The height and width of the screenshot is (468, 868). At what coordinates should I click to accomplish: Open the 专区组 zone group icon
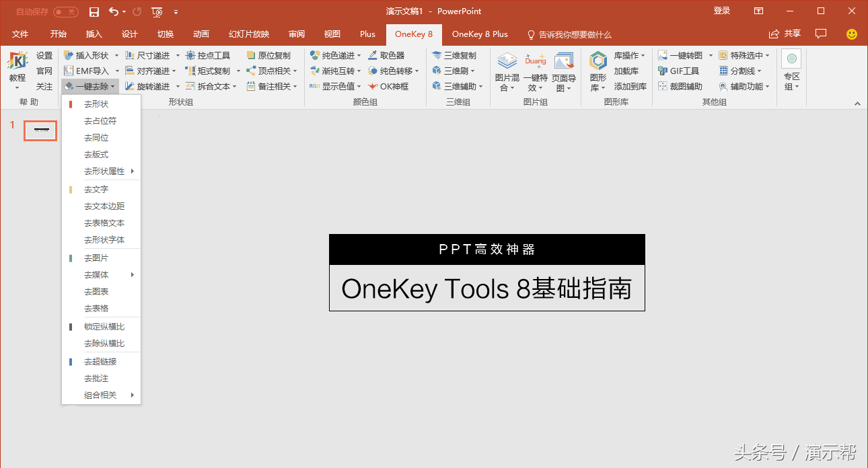tap(791, 71)
